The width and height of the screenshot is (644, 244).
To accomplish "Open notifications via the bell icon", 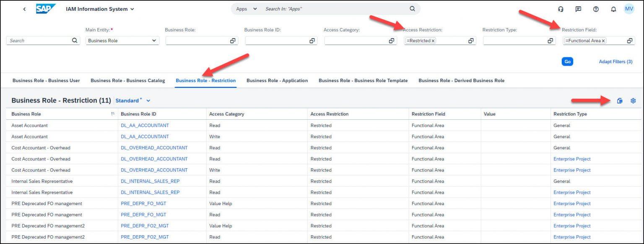I will pyautogui.click(x=613, y=9).
